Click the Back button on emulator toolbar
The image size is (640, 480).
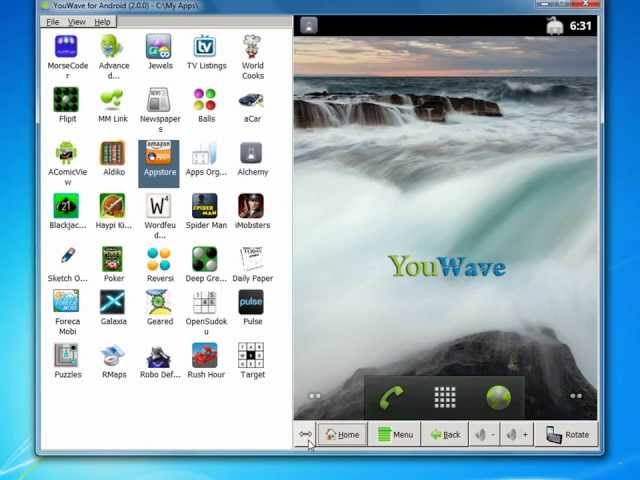pos(445,435)
